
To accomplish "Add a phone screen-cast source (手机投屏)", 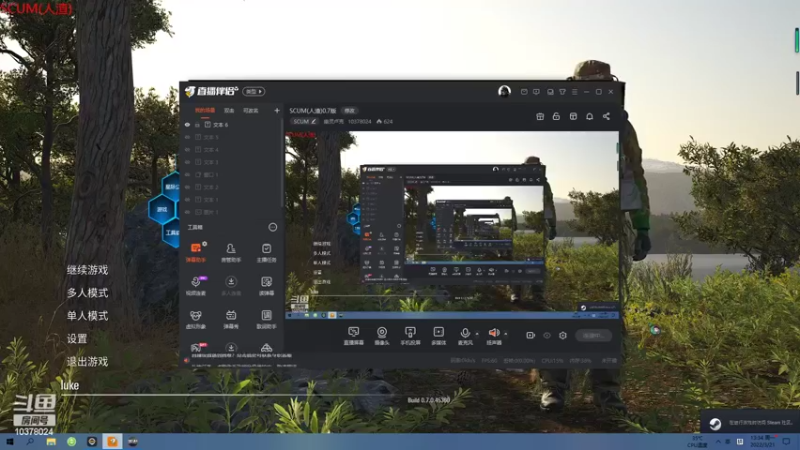I will click(x=410, y=336).
